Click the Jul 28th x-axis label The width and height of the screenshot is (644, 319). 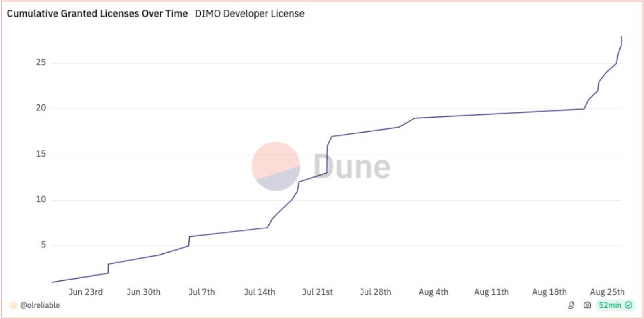tap(376, 292)
